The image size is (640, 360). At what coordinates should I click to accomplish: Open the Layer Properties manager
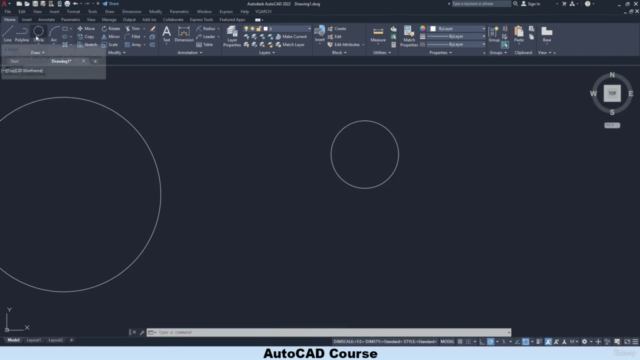[232, 36]
